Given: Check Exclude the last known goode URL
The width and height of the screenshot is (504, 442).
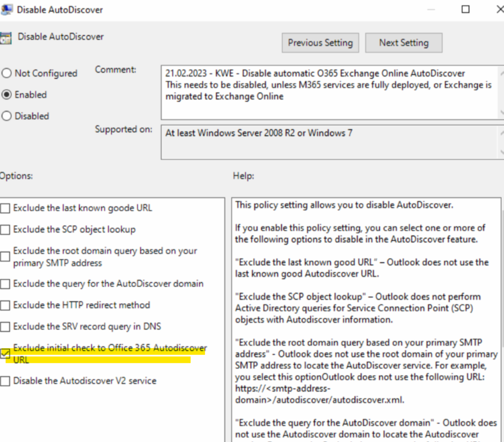Looking at the screenshot, I should (5, 208).
